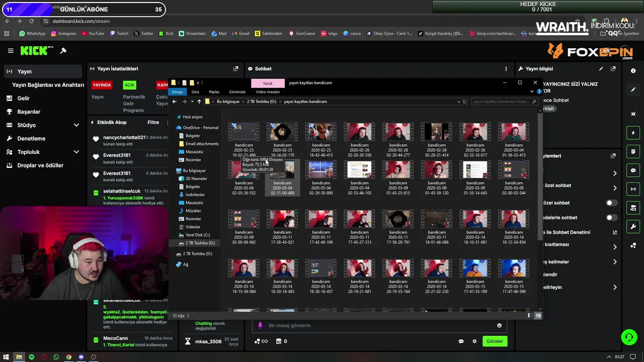Image resolution: width=644 pixels, height=362 pixels.
Task: Click broadcast signal icon in right sidebar
Action: click(x=633, y=189)
